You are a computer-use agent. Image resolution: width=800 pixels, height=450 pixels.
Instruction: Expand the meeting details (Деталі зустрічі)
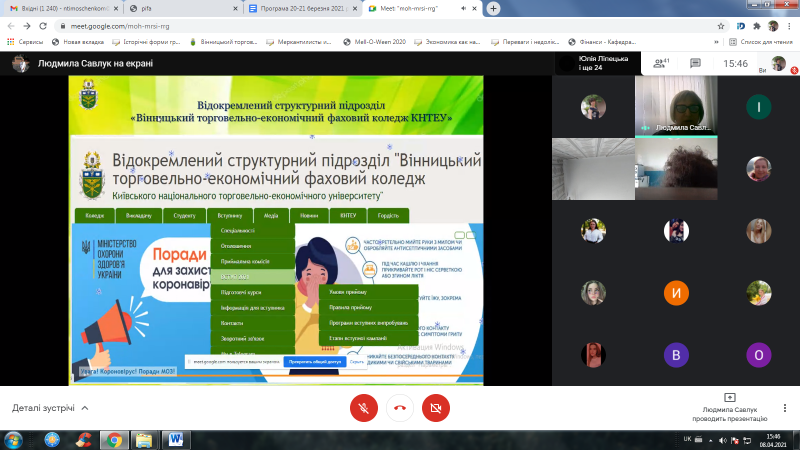click(51, 408)
